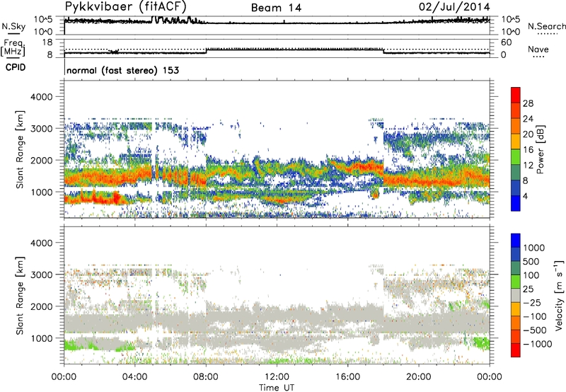Click the Nave axis tick '60'
The height and width of the screenshot is (392, 566).
point(506,42)
